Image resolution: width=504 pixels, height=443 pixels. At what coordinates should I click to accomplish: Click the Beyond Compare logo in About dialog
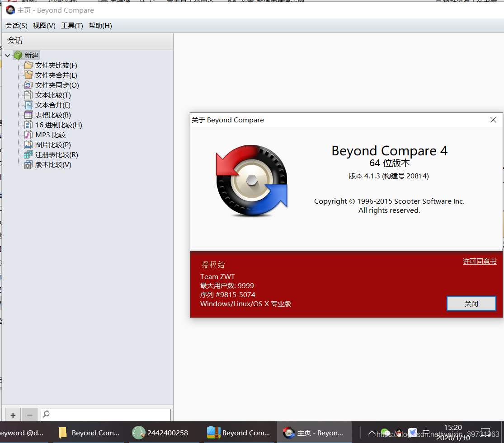[x=252, y=181]
